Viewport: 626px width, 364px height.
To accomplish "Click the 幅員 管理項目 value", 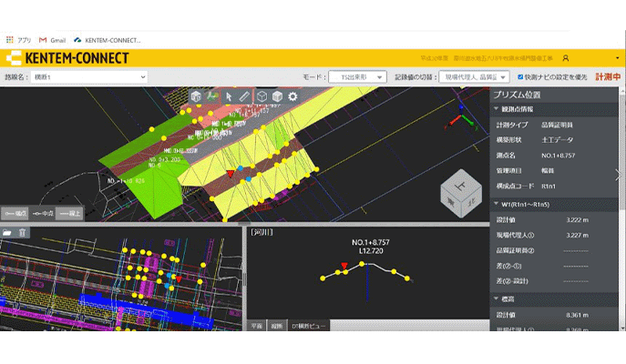I will pos(548,171).
